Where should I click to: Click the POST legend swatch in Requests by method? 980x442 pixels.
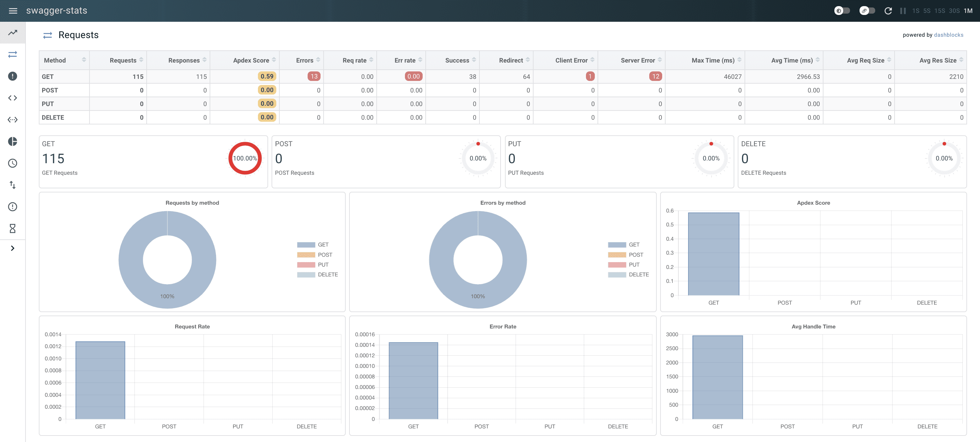coord(306,255)
